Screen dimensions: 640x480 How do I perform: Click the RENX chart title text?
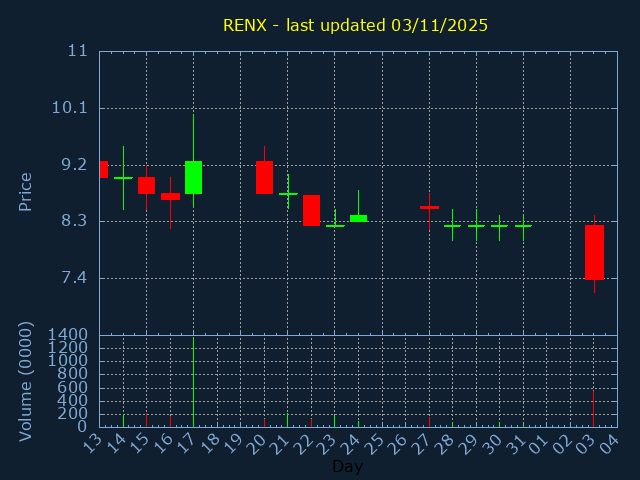tap(355, 25)
